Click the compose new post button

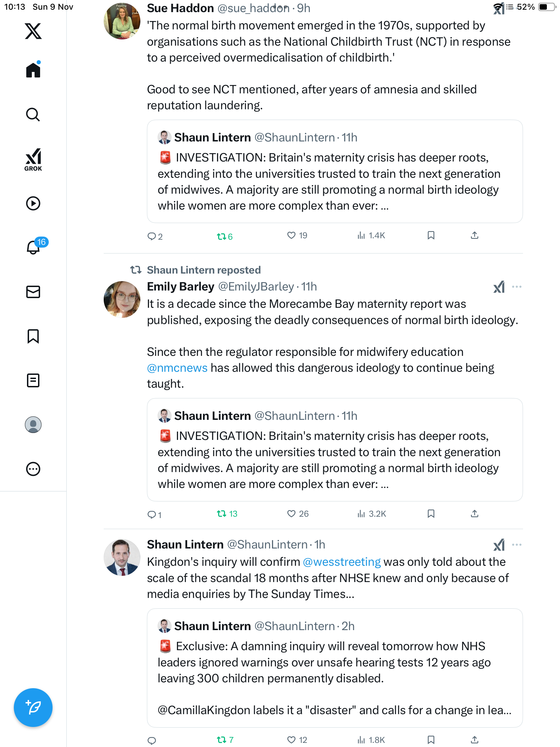click(x=33, y=707)
